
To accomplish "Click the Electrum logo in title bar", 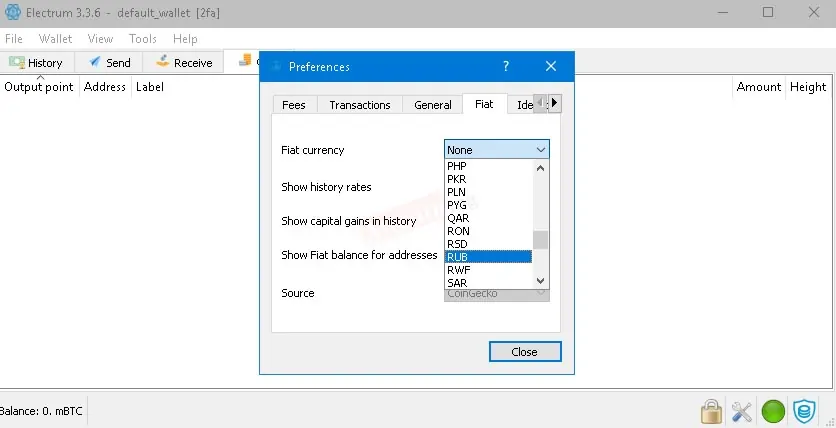I will 13,12.
